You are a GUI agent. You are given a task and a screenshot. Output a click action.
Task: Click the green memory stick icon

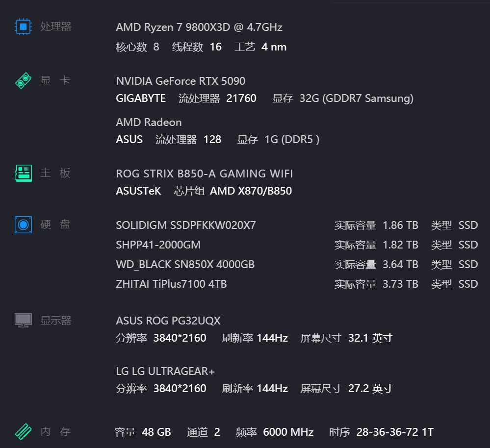pyautogui.click(x=23, y=431)
